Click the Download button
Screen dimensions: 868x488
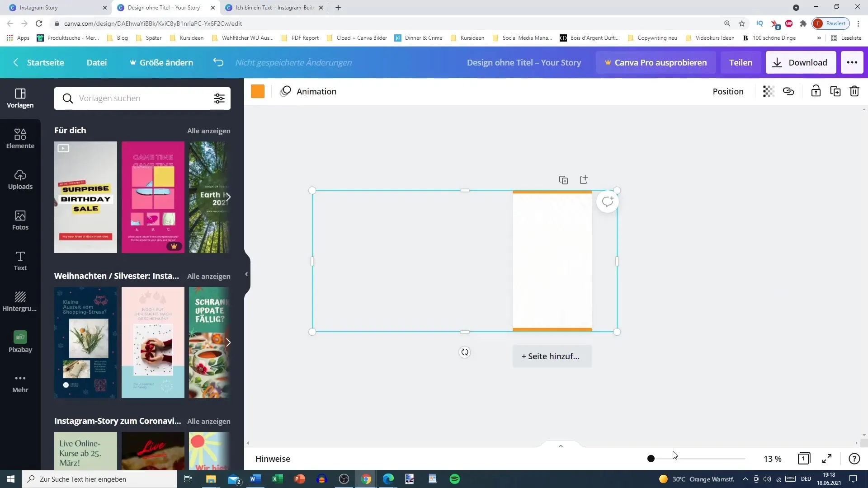click(x=800, y=62)
